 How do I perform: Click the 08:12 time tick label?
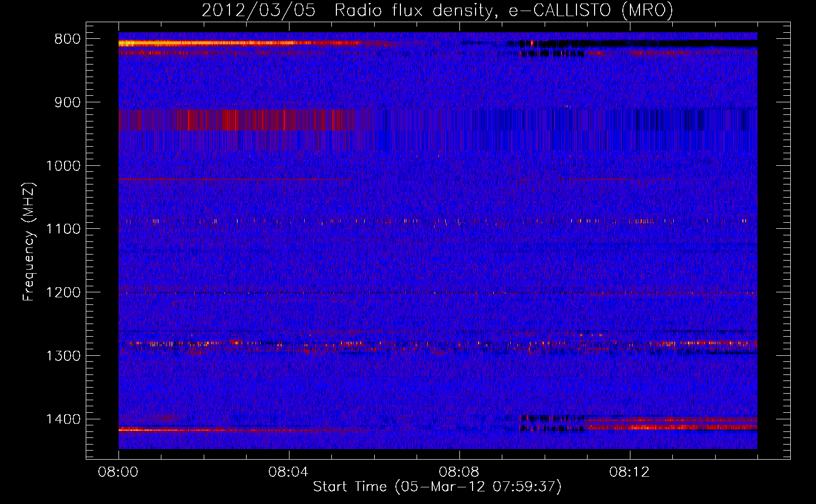click(630, 472)
